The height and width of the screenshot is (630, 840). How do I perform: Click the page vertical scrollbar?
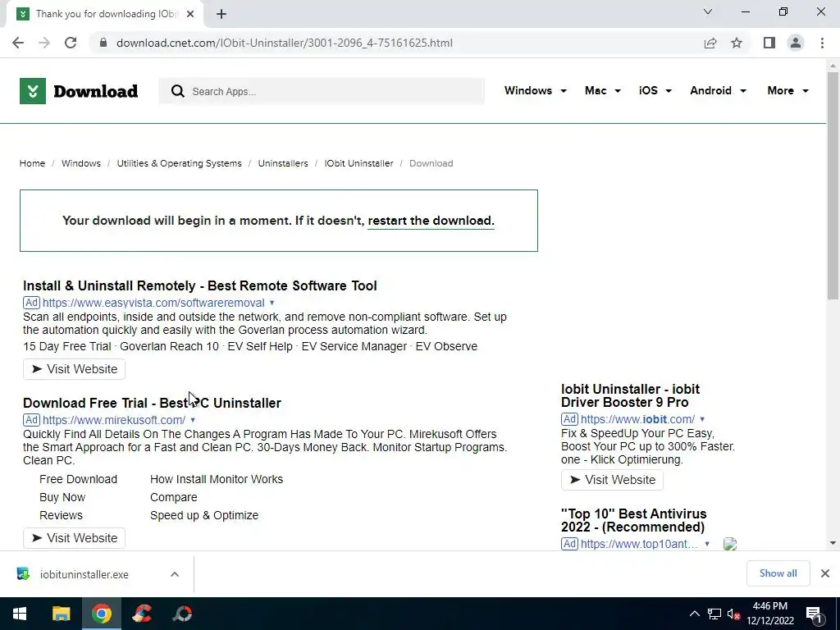(x=833, y=185)
